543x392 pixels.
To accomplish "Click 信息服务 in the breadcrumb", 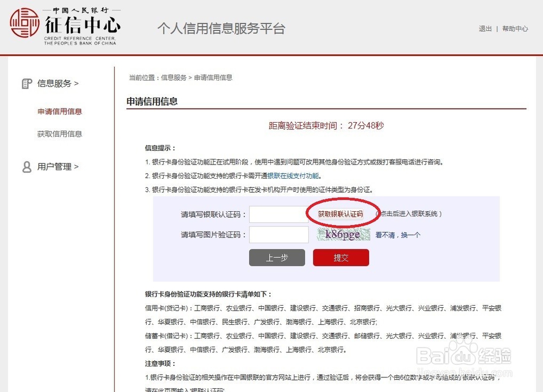I will 174,78.
